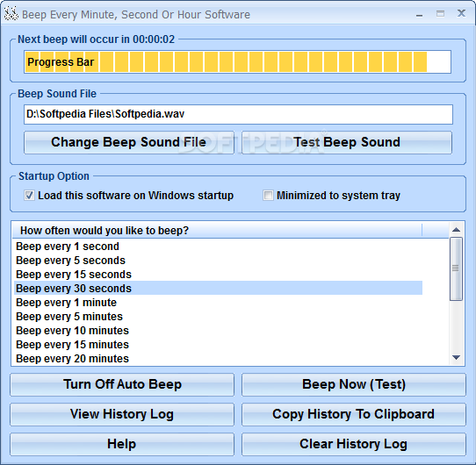Close the Beep software window
The height and width of the screenshot is (465, 476).
(x=461, y=13)
